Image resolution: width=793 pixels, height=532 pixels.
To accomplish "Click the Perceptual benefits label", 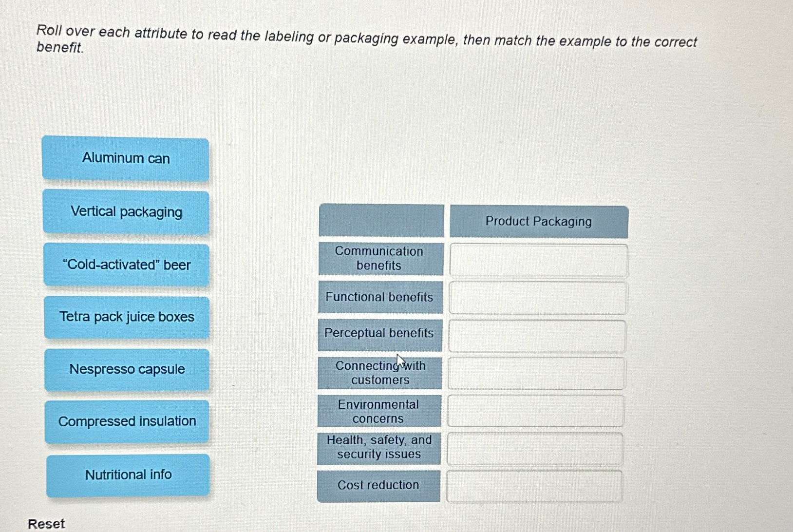I will 379,333.
